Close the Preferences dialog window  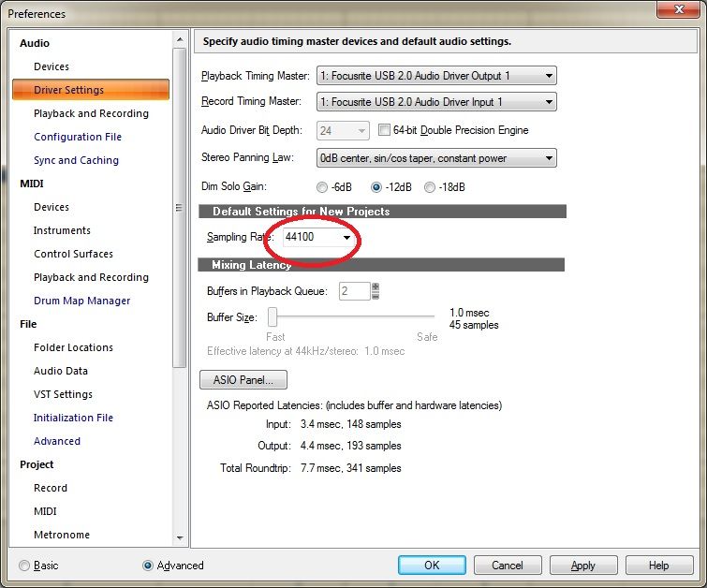[674, 10]
